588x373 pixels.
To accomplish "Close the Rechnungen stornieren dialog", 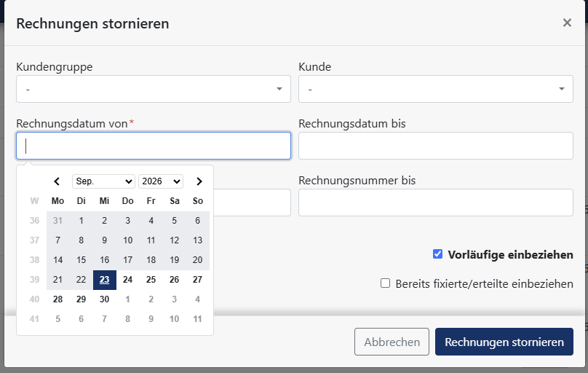I will (x=567, y=23).
